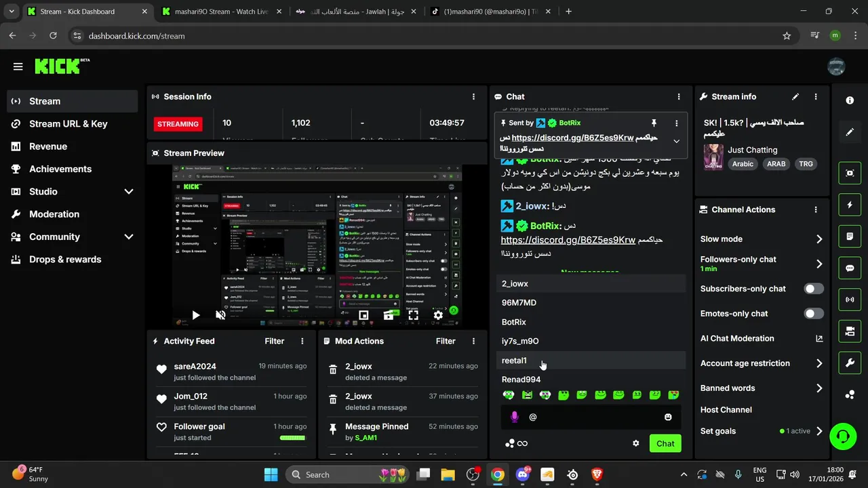This screenshot has height=488, width=868.
Task: Open AI Chat Moderation external link icon
Action: pos(819,339)
